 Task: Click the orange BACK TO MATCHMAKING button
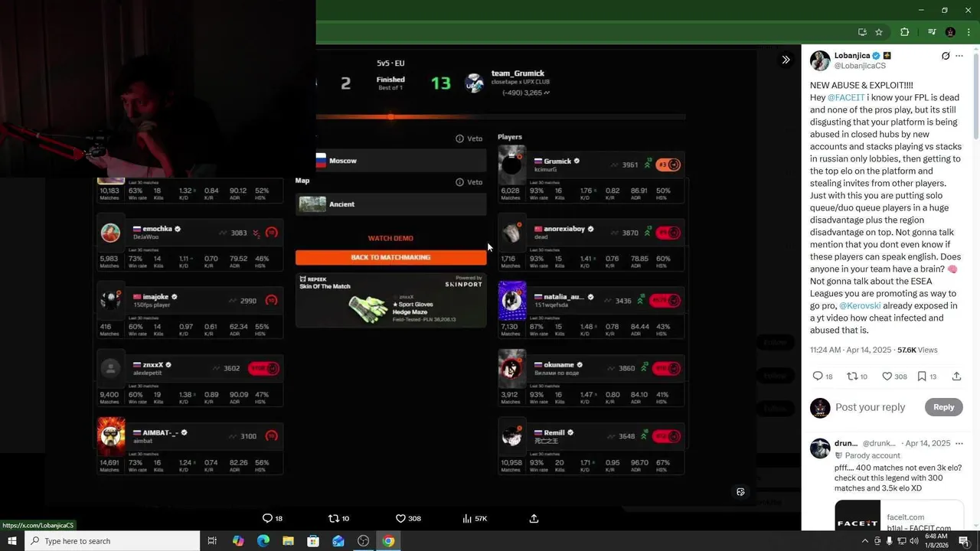pos(390,257)
